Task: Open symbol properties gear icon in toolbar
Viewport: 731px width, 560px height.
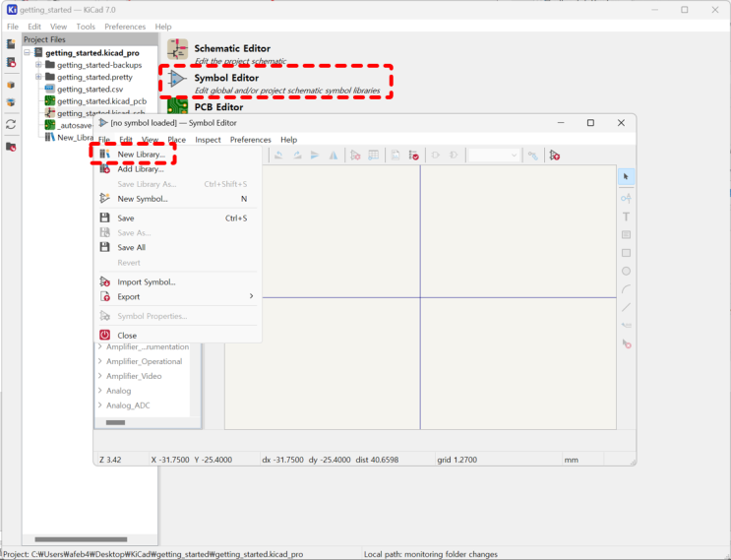Action: 355,156
